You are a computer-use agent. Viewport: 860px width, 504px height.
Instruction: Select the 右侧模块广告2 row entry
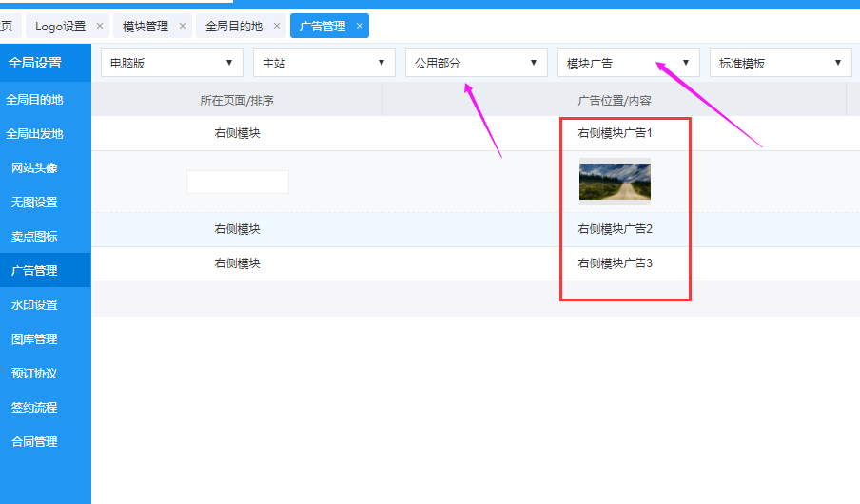615,229
